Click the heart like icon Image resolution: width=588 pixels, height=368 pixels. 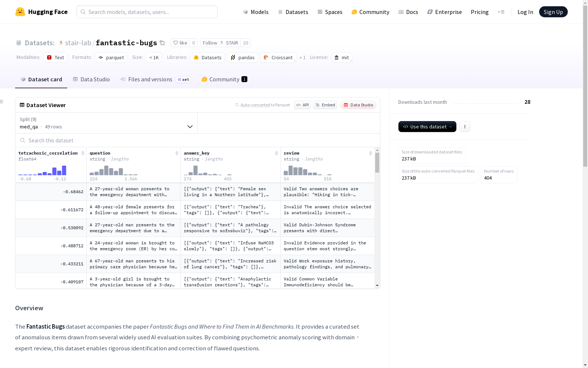(176, 43)
